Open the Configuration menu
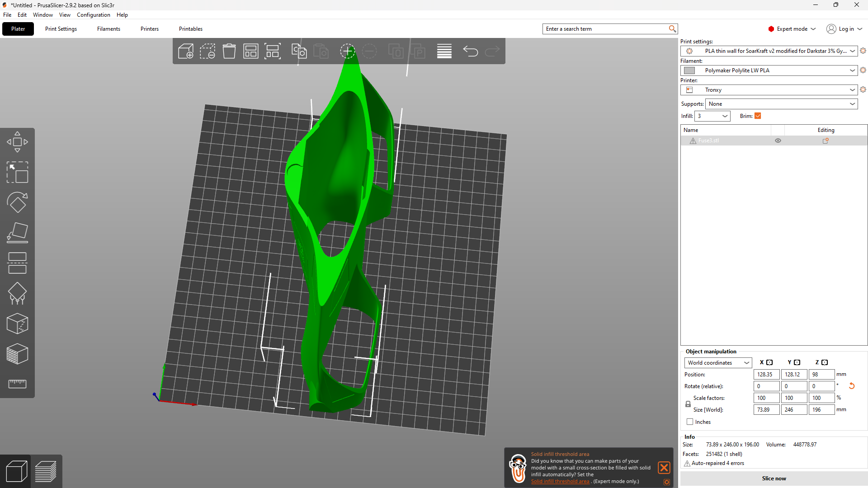Screen dimensions: 868x488 point(93,15)
